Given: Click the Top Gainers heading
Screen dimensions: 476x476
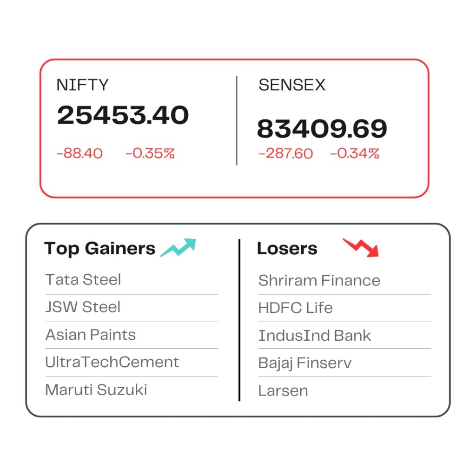Looking at the screenshot, I should pos(99,249).
